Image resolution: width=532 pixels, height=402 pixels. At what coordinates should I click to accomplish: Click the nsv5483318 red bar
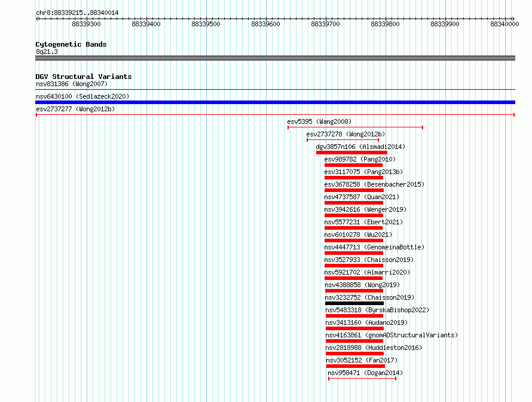(354, 316)
